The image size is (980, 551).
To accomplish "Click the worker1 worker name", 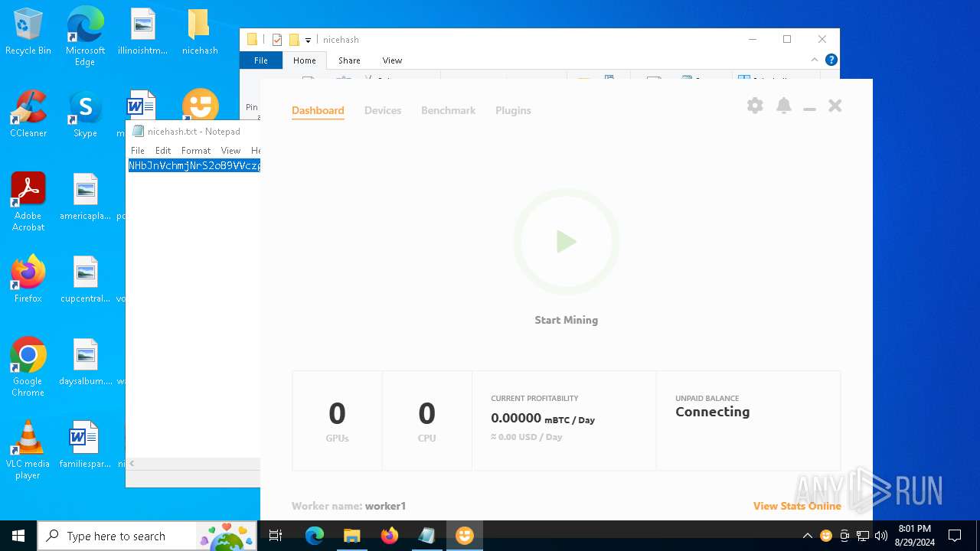I will tap(385, 506).
